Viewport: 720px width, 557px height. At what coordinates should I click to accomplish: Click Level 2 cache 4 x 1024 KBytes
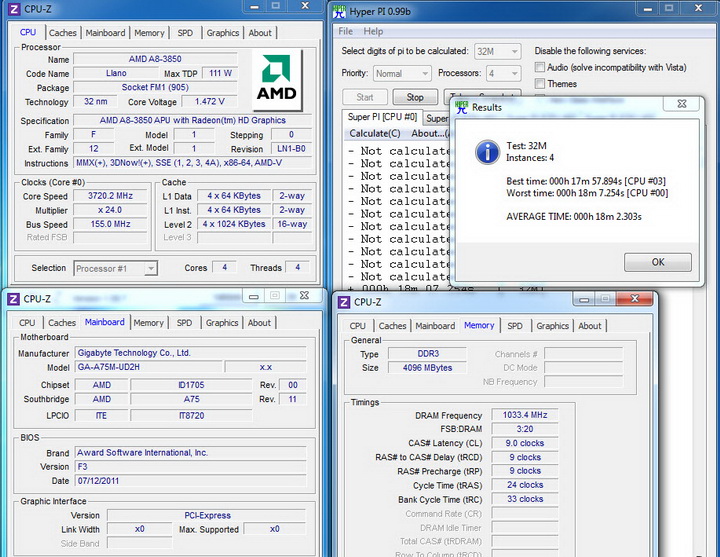click(x=234, y=225)
